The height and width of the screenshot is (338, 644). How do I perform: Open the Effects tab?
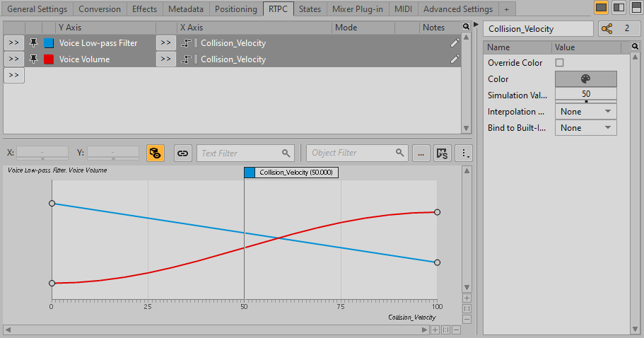coord(144,9)
